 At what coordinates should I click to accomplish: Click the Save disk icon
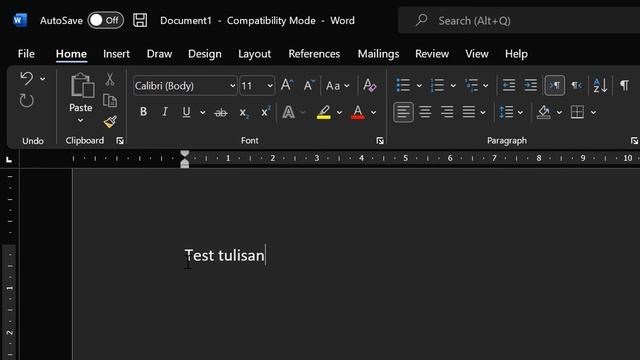(140, 20)
